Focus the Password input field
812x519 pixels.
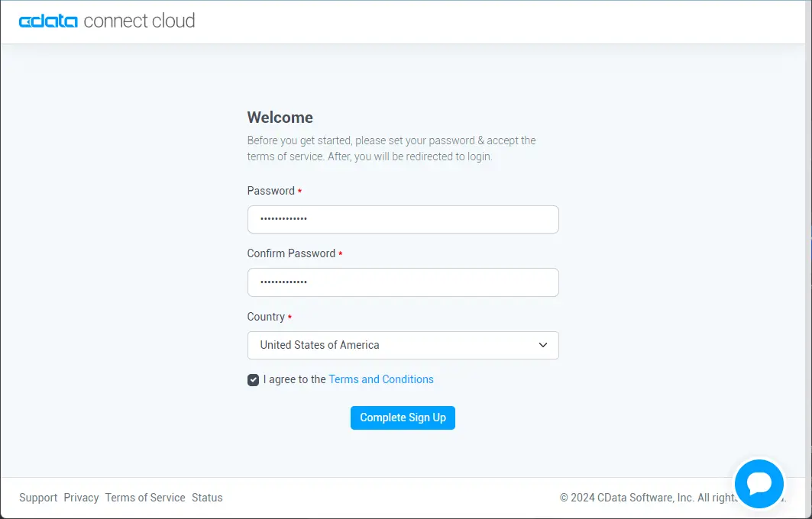click(403, 219)
